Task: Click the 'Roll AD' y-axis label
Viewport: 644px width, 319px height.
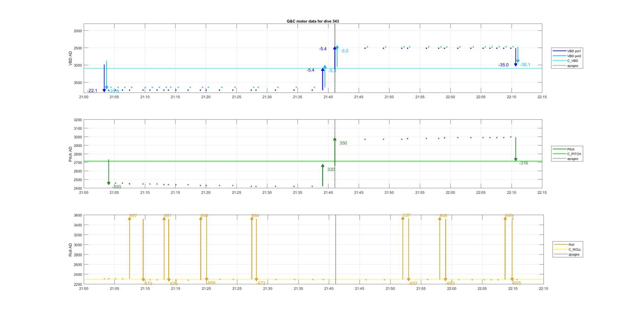Action: [x=71, y=249]
